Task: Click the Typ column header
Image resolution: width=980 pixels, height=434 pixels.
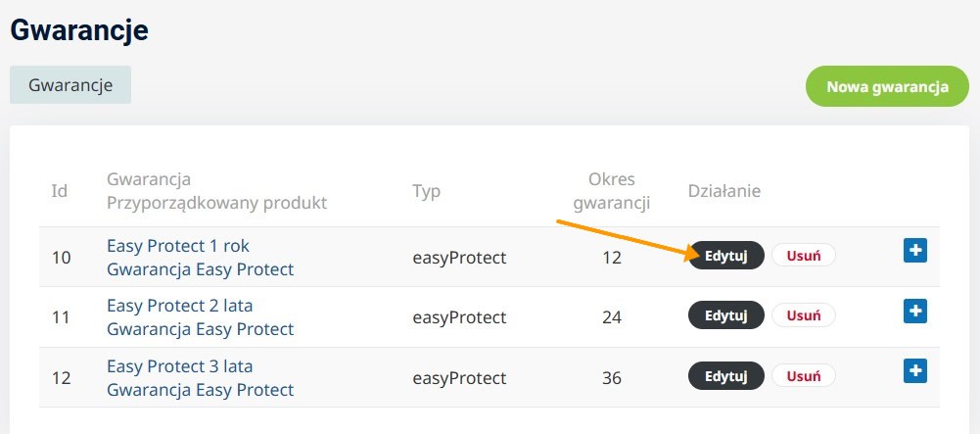Action: tap(426, 191)
